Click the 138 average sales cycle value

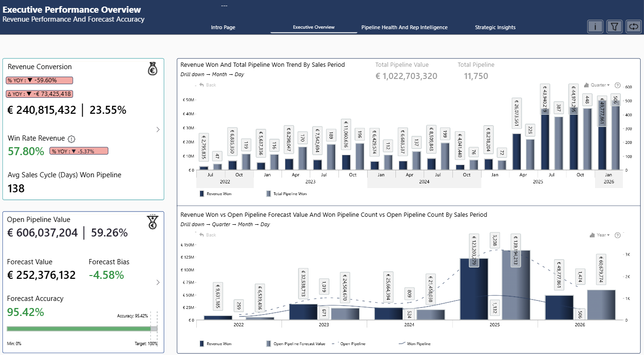[x=16, y=189]
